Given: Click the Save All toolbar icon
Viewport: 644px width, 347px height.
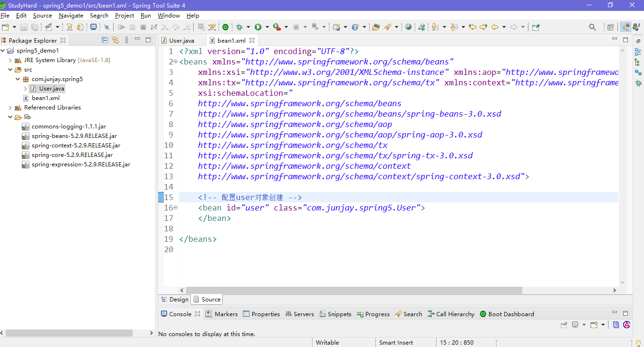Looking at the screenshot, I should click(x=35, y=27).
